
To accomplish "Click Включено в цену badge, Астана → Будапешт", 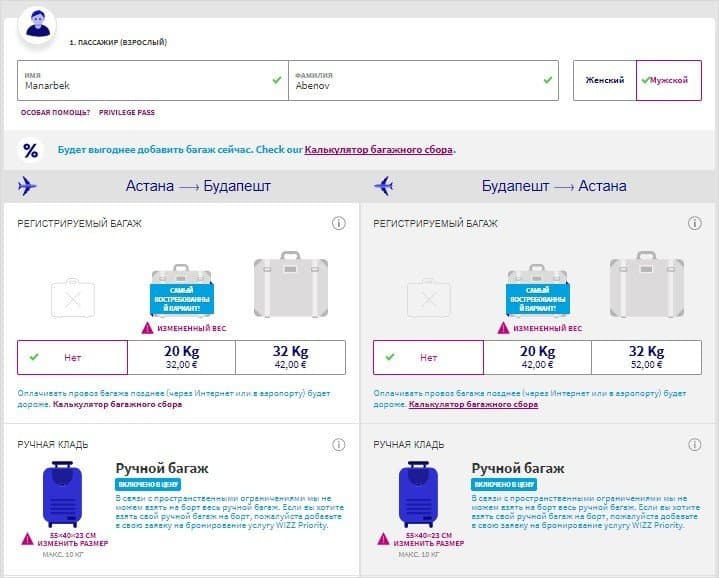I will click(x=148, y=484).
